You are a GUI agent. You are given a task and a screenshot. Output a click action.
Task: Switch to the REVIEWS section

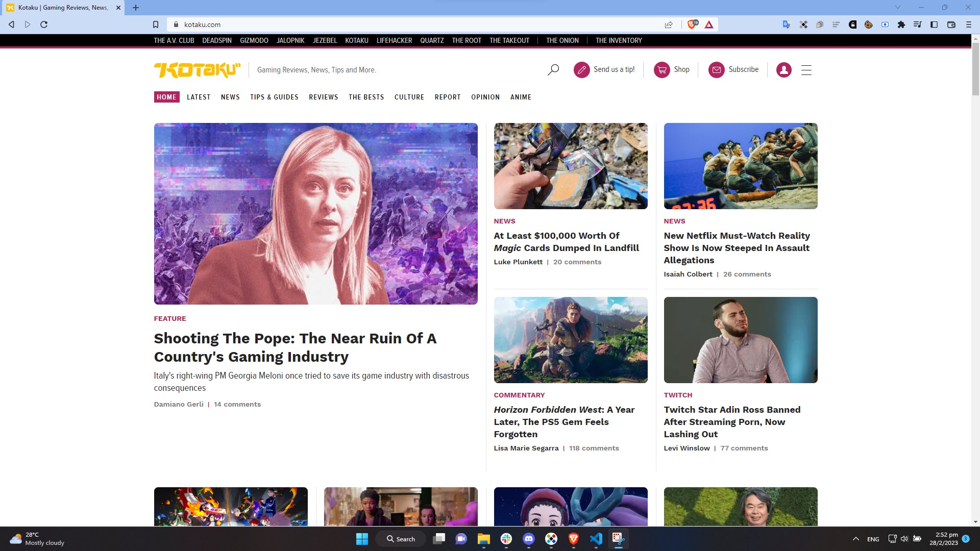click(323, 97)
